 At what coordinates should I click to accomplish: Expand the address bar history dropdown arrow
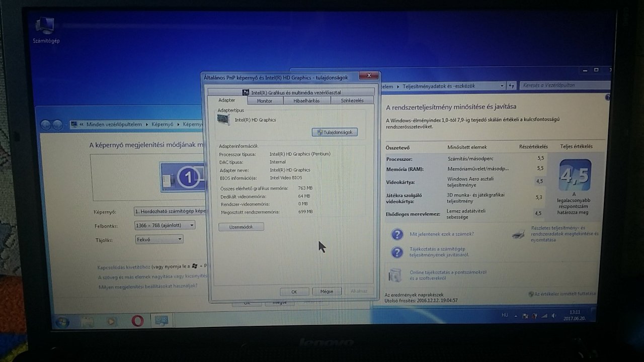click(502, 86)
